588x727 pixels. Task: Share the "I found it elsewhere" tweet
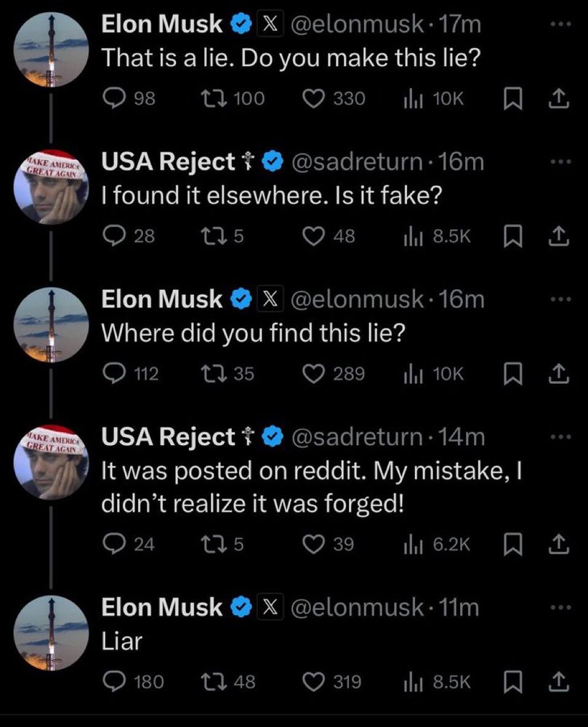557,236
